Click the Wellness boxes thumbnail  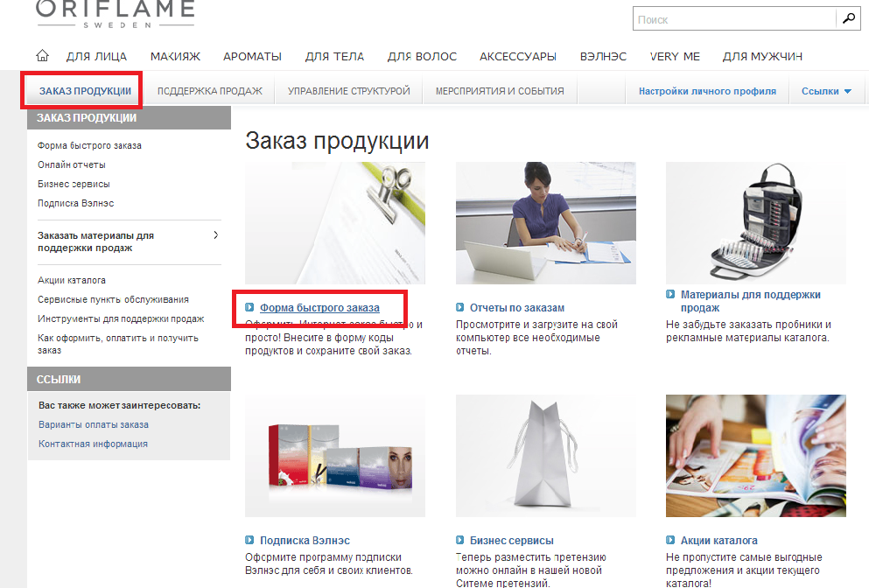pos(335,456)
